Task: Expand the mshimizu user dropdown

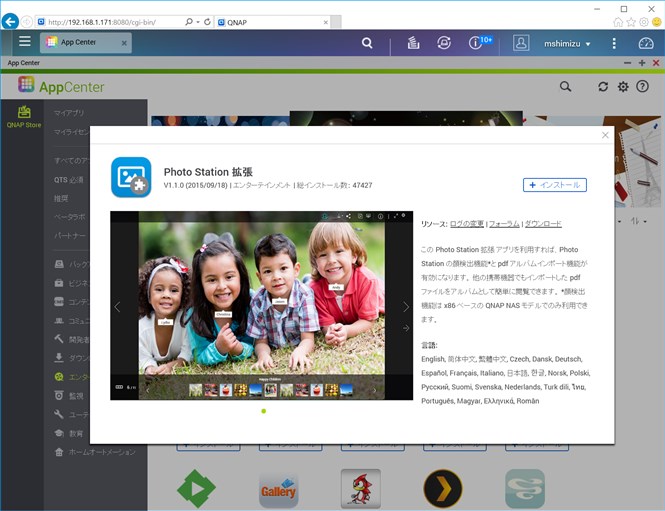Action: point(567,44)
